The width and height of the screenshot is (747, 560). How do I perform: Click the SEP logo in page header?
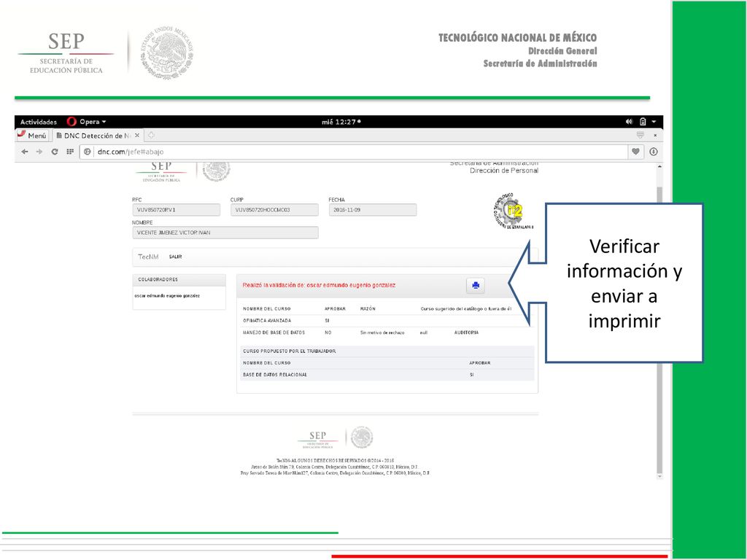[x=161, y=172]
